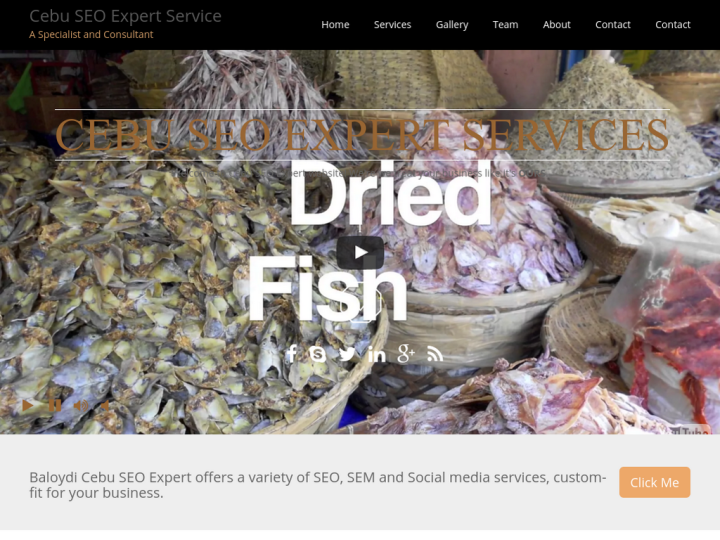This screenshot has width=720, height=540.
Task: Unmute the video with the speaker-waves icon
Action: (81, 405)
